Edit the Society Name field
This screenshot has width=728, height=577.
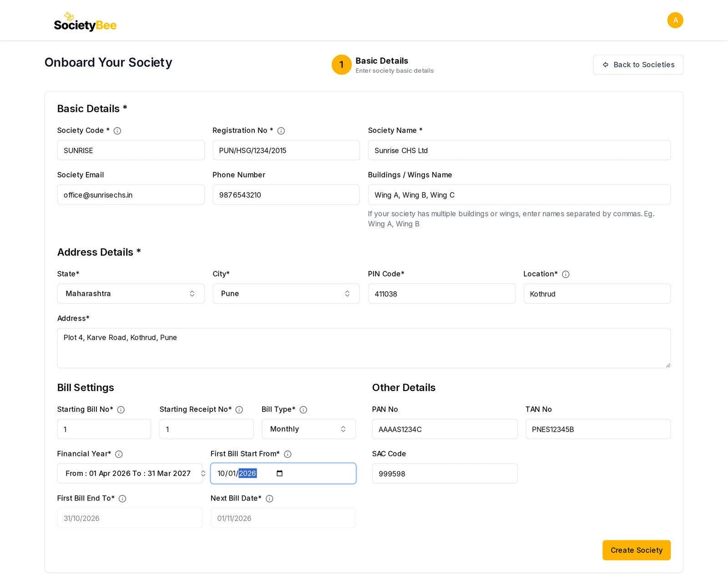pos(519,151)
